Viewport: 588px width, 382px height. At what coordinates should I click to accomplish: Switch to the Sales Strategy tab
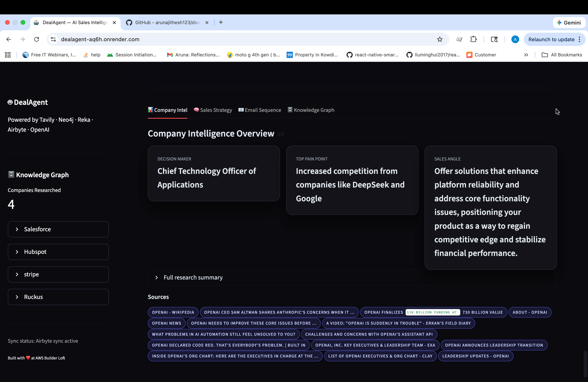coord(213,110)
